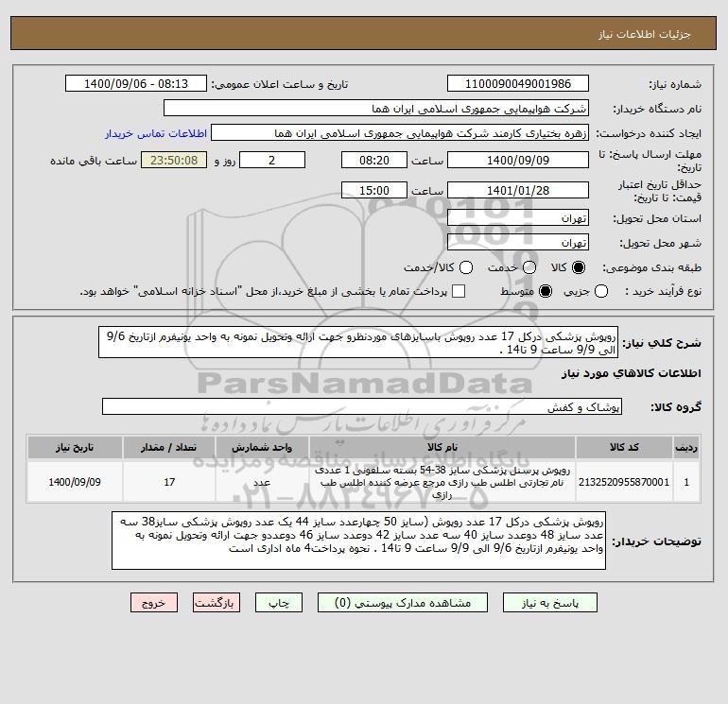Click the پاسخ به نیاز button
Viewport: 728px width, 704px height.
click(549, 603)
